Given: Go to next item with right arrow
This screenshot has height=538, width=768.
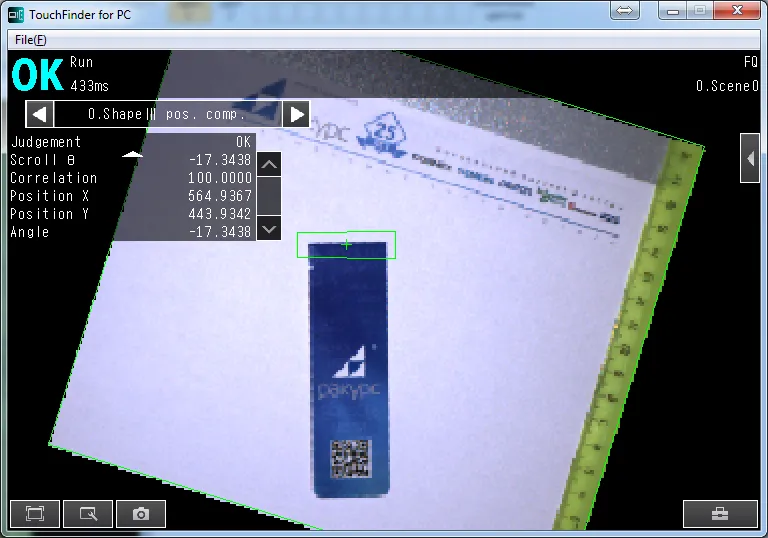Looking at the screenshot, I should coord(296,113).
